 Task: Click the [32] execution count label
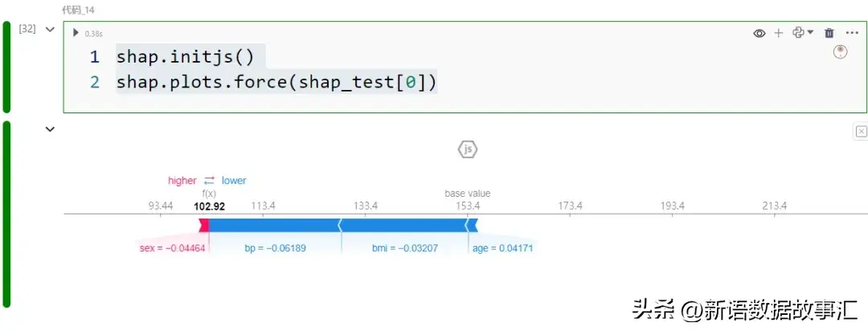tap(27, 29)
